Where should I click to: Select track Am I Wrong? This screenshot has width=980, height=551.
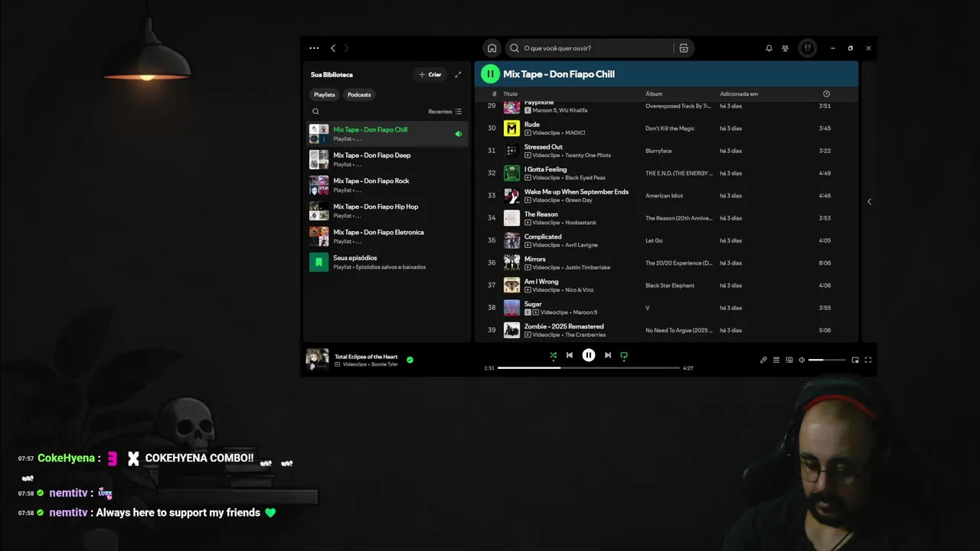pos(666,285)
